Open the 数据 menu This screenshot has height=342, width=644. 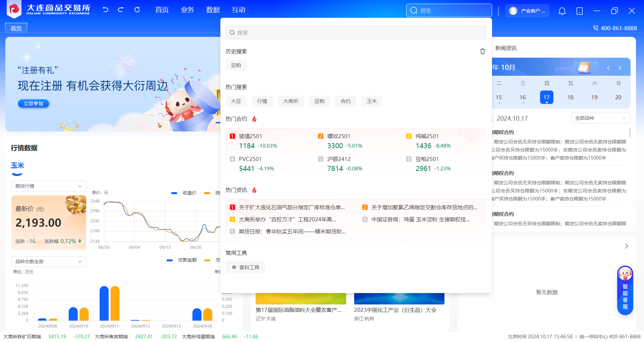(x=213, y=10)
